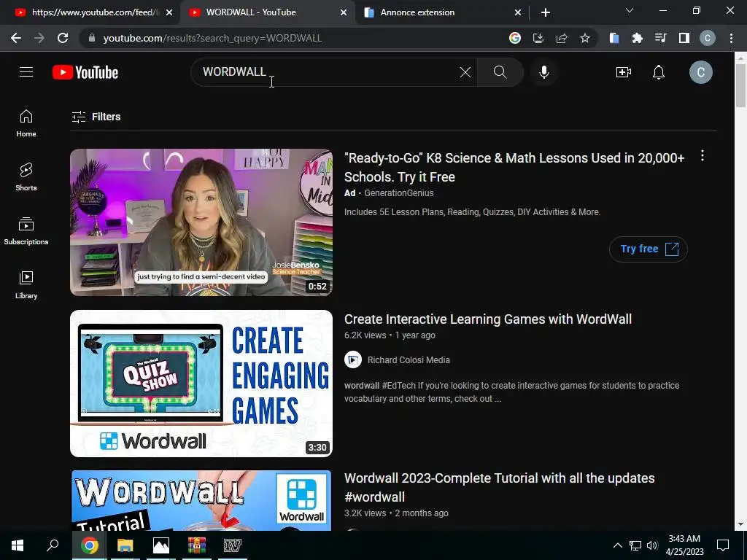Open the GenerationGenius ad thumbnail
747x560 pixels.
[x=201, y=222]
